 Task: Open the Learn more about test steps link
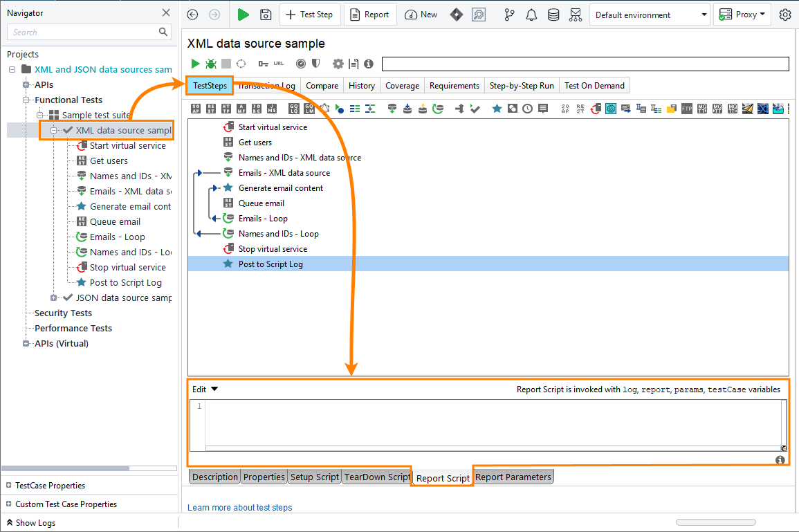240,508
